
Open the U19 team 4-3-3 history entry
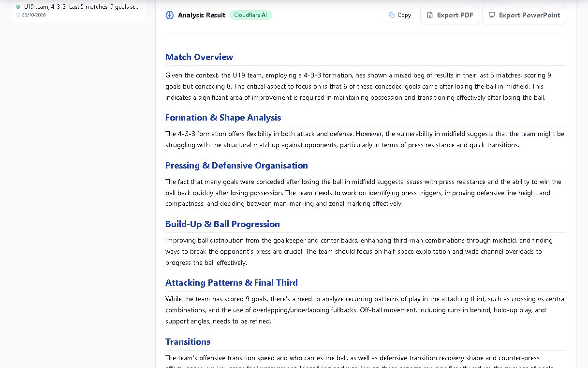click(79, 11)
